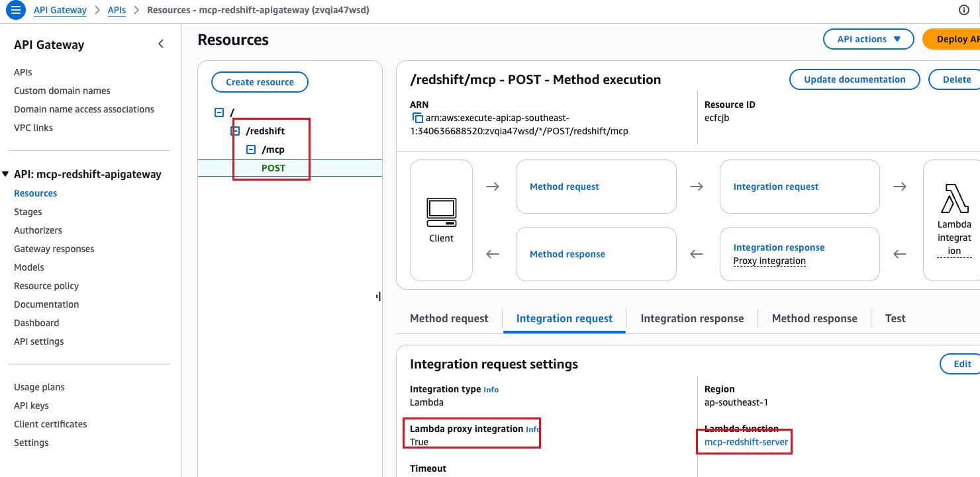Copy the ARN using the copy icon
The width and height of the screenshot is (980, 477).
[417, 118]
